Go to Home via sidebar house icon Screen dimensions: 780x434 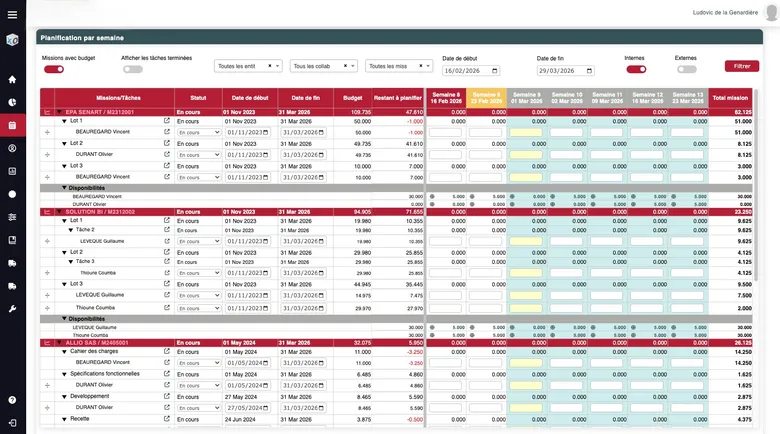tap(12, 79)
